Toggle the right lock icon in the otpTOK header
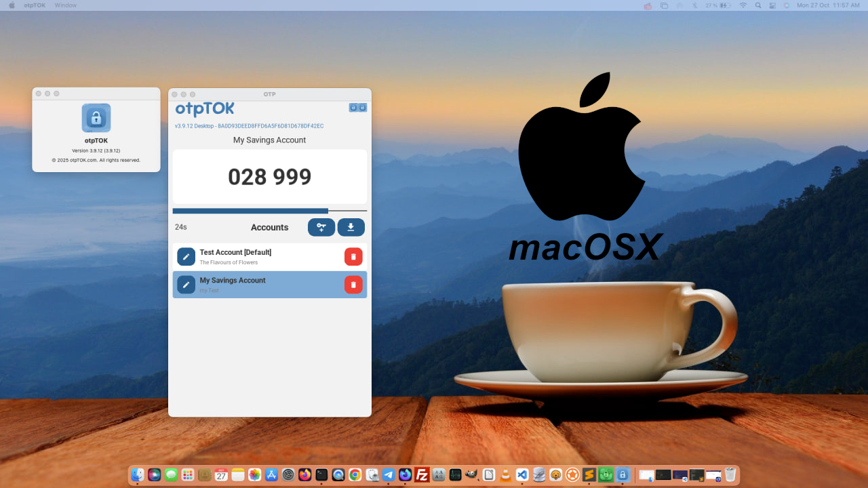This screenshot has height=488, width=868. tap(363, 107)
